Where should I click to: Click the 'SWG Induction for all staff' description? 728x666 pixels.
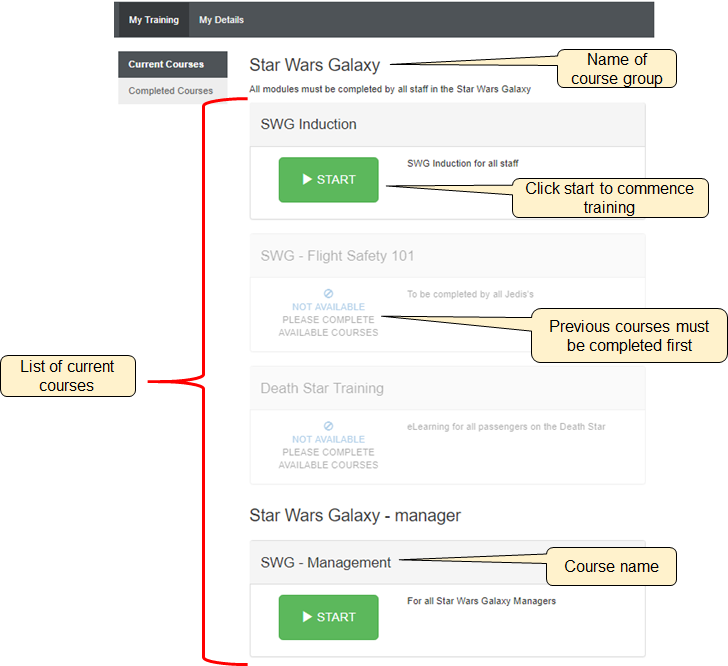462,163
